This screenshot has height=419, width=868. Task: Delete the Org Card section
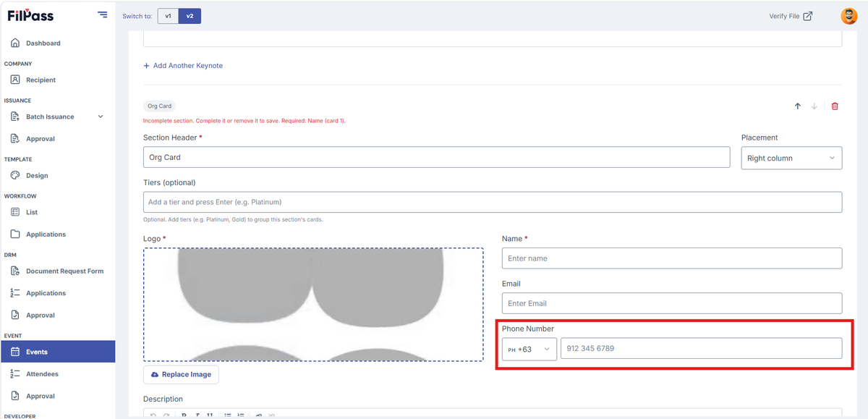click(835, 106)
